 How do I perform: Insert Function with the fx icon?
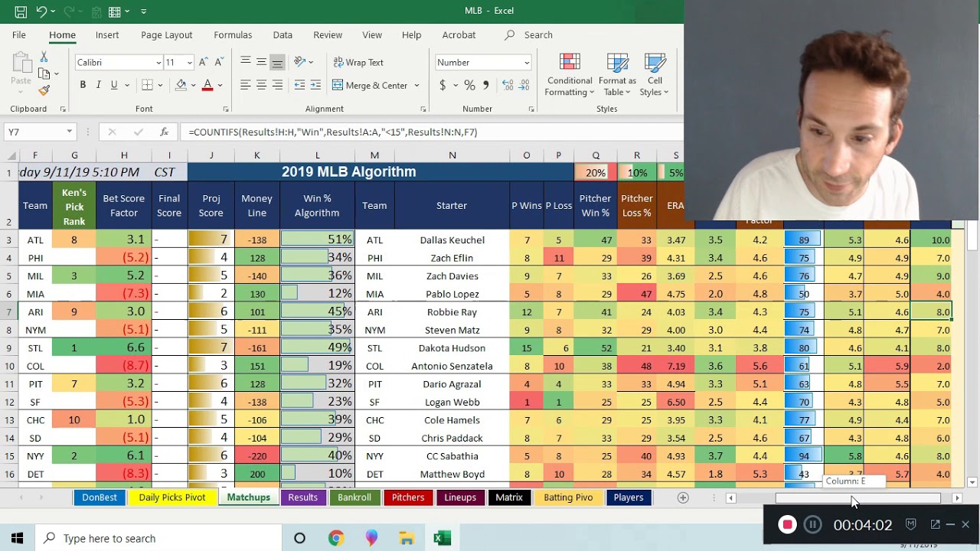[164, 132]
